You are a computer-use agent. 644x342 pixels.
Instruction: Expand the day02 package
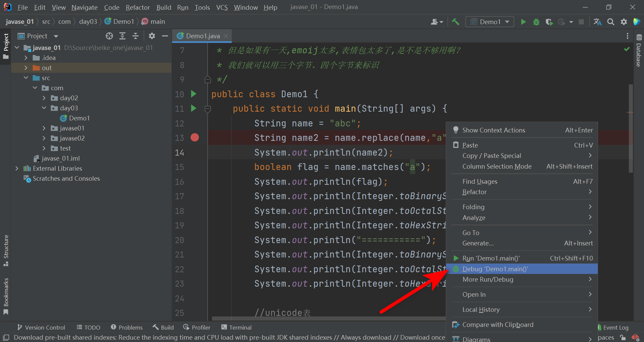coord(44,98)
